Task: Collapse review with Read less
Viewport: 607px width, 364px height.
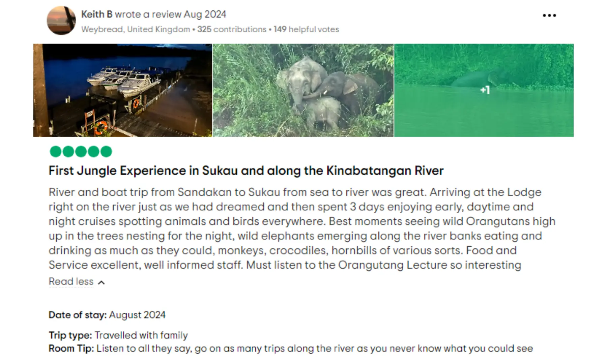Action: point(71,281)
